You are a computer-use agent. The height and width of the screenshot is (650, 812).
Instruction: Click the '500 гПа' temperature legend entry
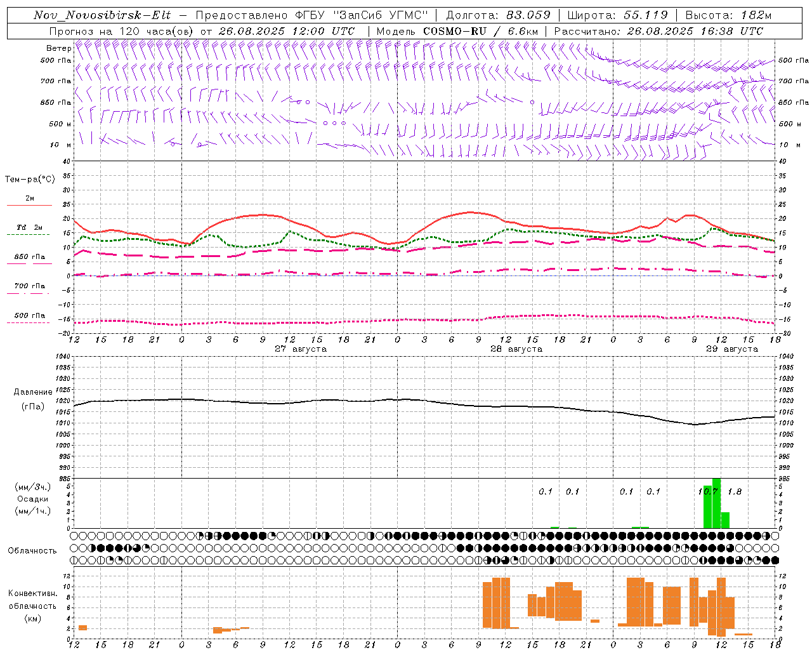pos(29,315)
